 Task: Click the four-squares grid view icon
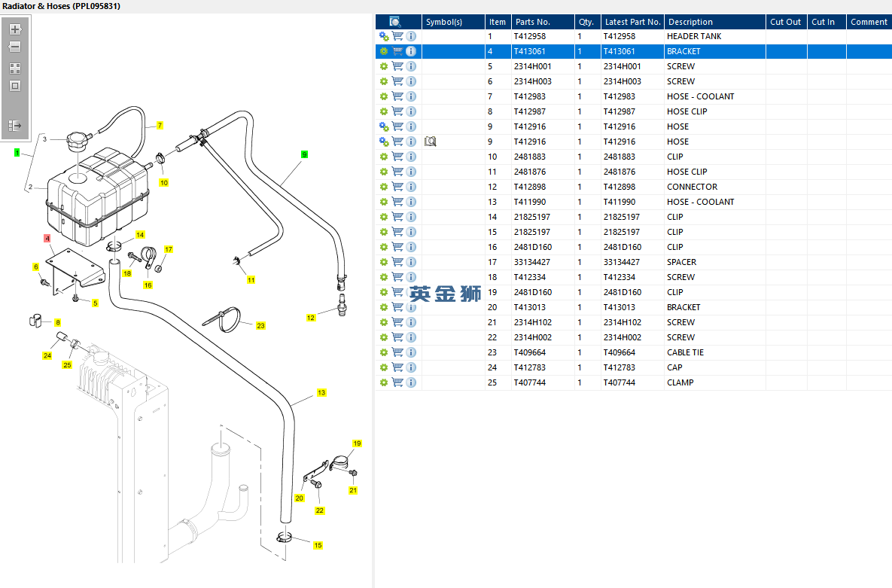click(x=15, y=69)
